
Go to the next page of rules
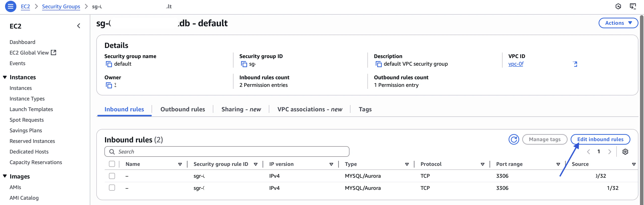[609, 152]
